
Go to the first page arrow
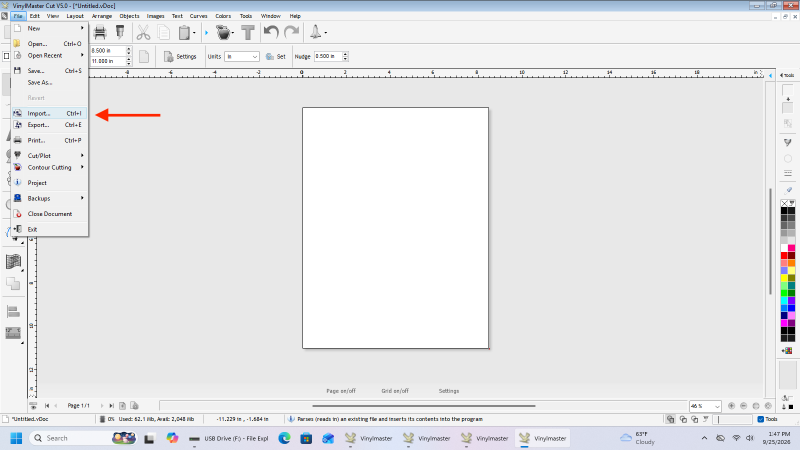point(47,406)
